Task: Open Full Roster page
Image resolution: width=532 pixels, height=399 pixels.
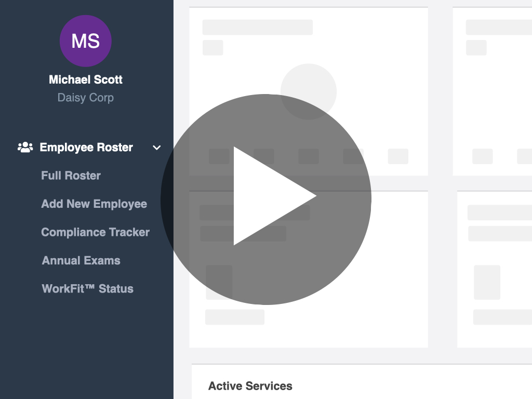Action: tap(71, 176)
